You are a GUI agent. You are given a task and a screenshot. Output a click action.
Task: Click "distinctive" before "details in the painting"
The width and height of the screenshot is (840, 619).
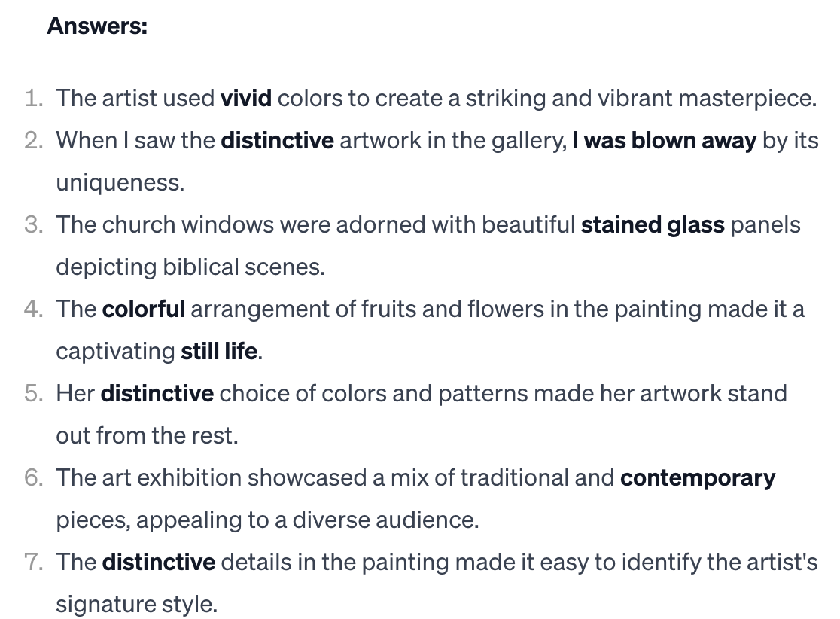(x=158, y=563)
